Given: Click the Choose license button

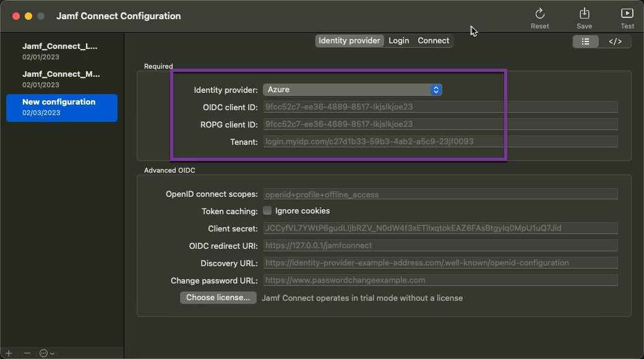Looking at the screenshot, I should pyautogui.click(x=218, y=298).
